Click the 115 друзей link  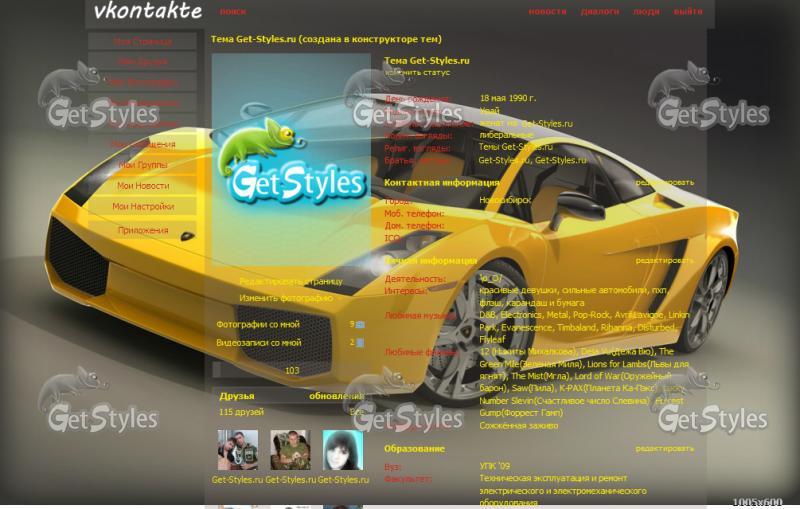241,412
